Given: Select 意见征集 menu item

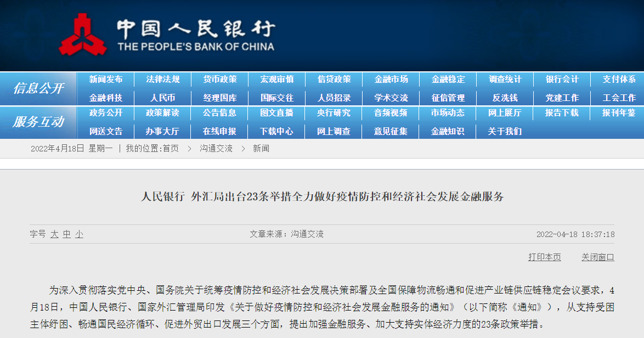Looking at the screenshot, I should (x=391, y=132).
